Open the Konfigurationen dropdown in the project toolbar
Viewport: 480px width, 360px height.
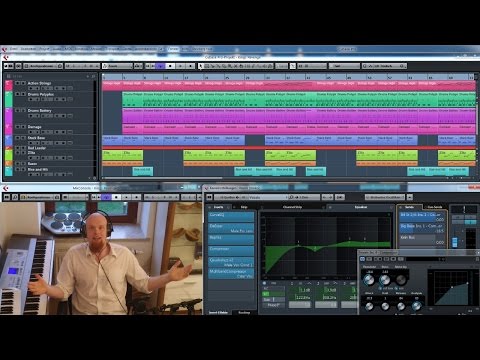point(43,66)
